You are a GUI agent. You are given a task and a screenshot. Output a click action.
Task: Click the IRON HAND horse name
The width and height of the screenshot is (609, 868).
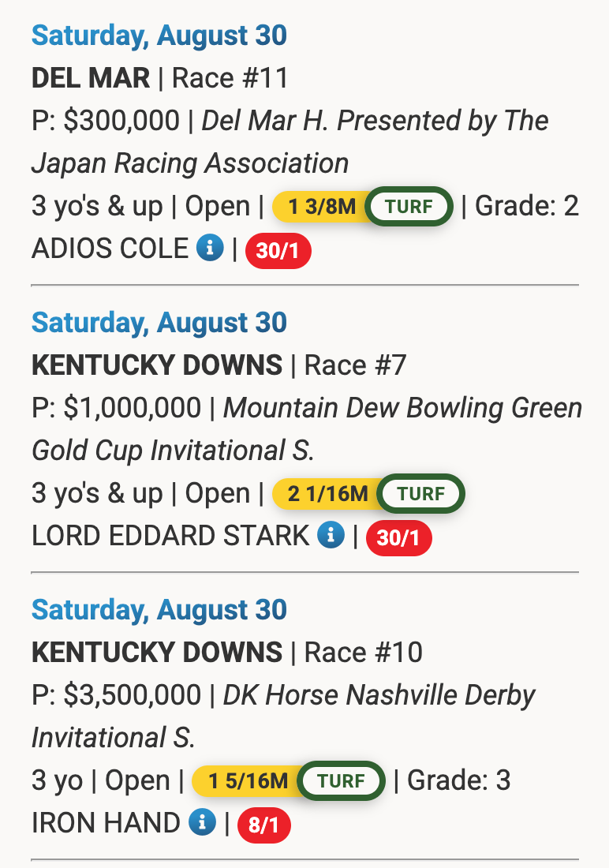tap(105, 824)
